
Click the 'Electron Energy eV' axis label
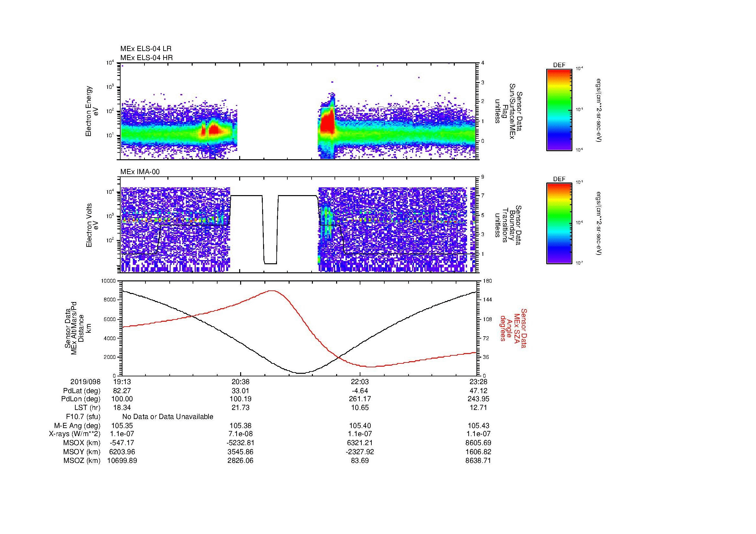click(92, 111)
